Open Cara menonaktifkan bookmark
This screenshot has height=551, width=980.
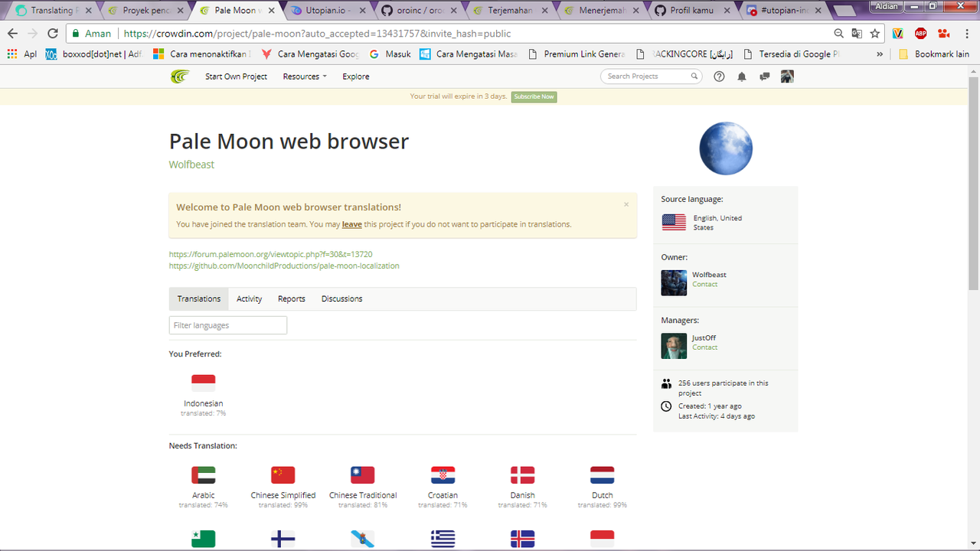coord(202,54)
